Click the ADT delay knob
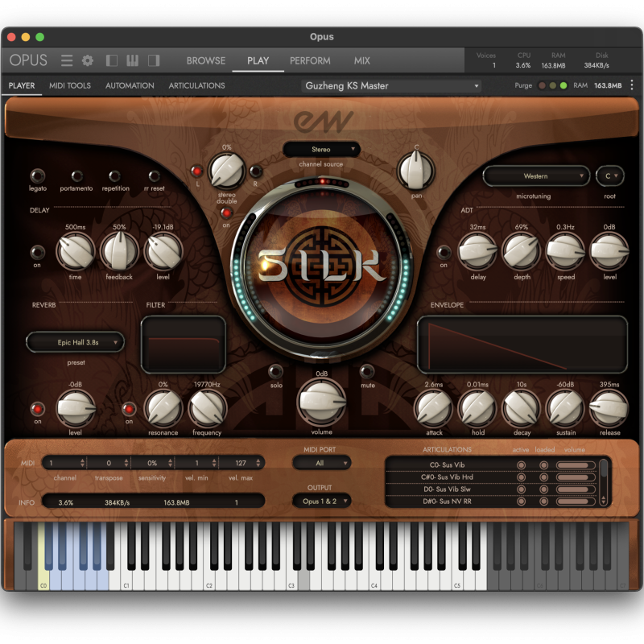This screenshot has width=644, height=644. (x=478, y=252)
